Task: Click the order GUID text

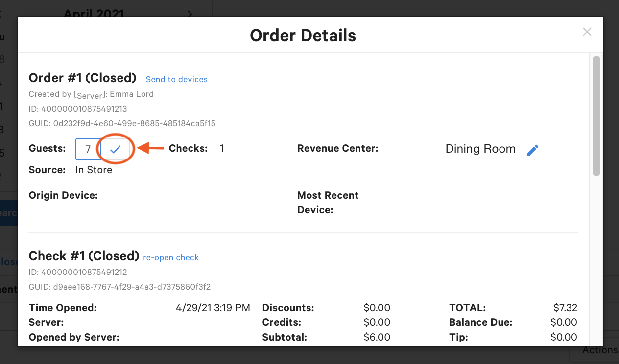Action: [x=122, y=123]
